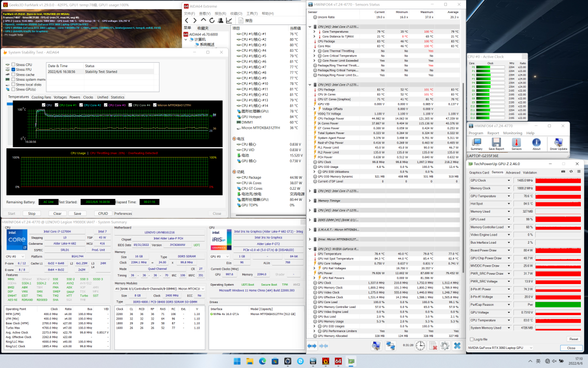Screen dimensions: 588x368
Task: Open the HWiNFO Summary icon
Action: (476, 143)
